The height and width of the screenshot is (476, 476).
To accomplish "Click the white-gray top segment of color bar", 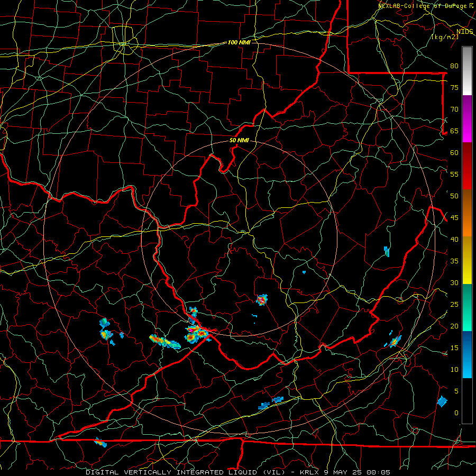I will coord(467,71).
